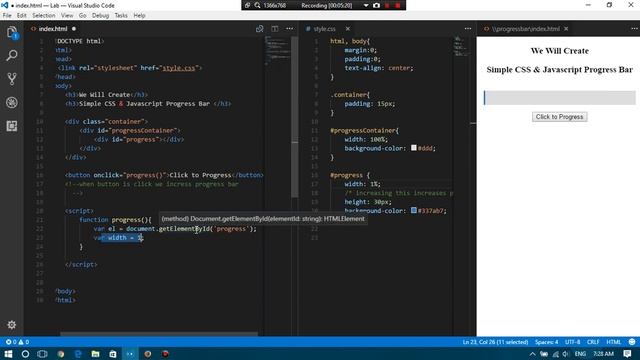The image size is (640, 360).
Task: Open the volume control in system tray
Action: click(x=566, y=354)
